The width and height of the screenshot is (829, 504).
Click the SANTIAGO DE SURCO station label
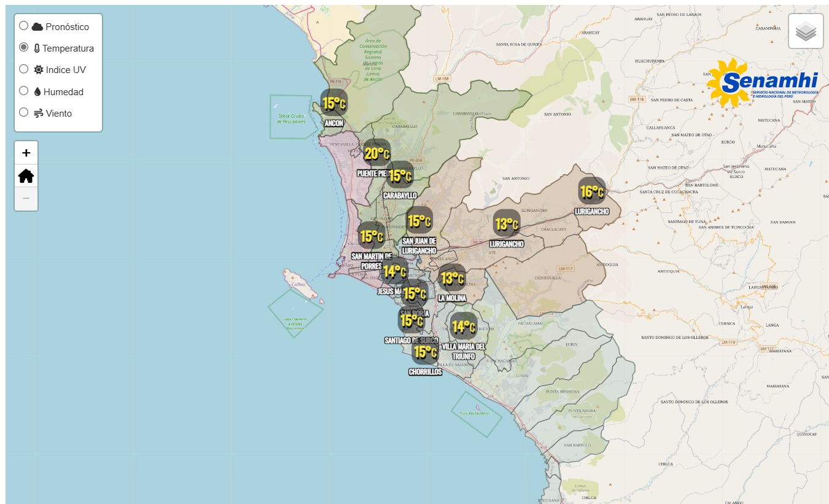pos(411,340)
